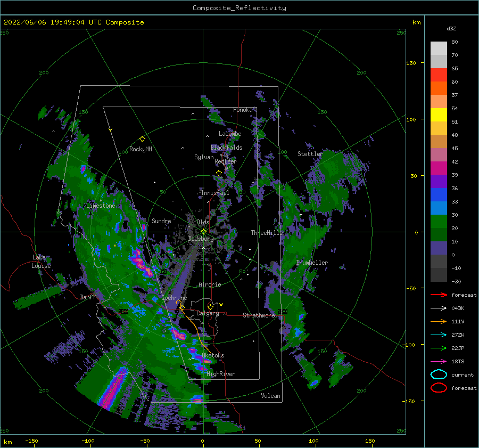This screenshot has height=448, width=479.
Task: Click the Stettler label
Action: coord(310,154)
